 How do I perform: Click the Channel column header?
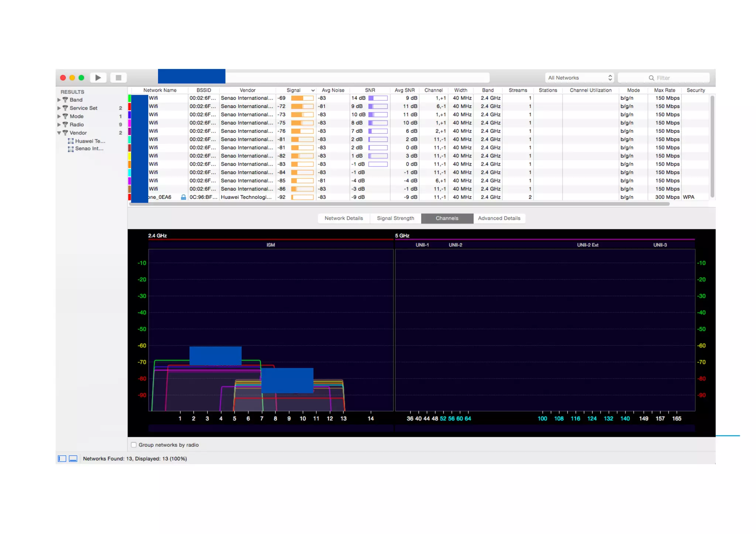[433, 90]
